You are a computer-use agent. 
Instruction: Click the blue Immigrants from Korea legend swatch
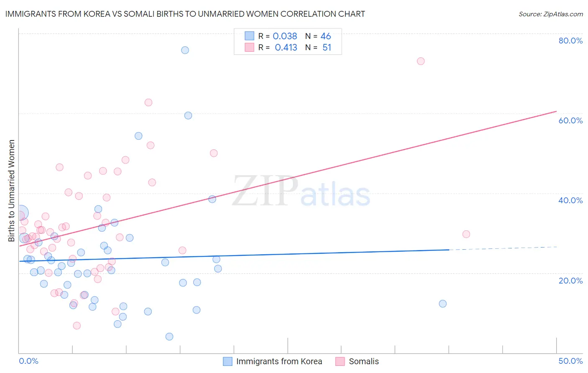point(228,361)
